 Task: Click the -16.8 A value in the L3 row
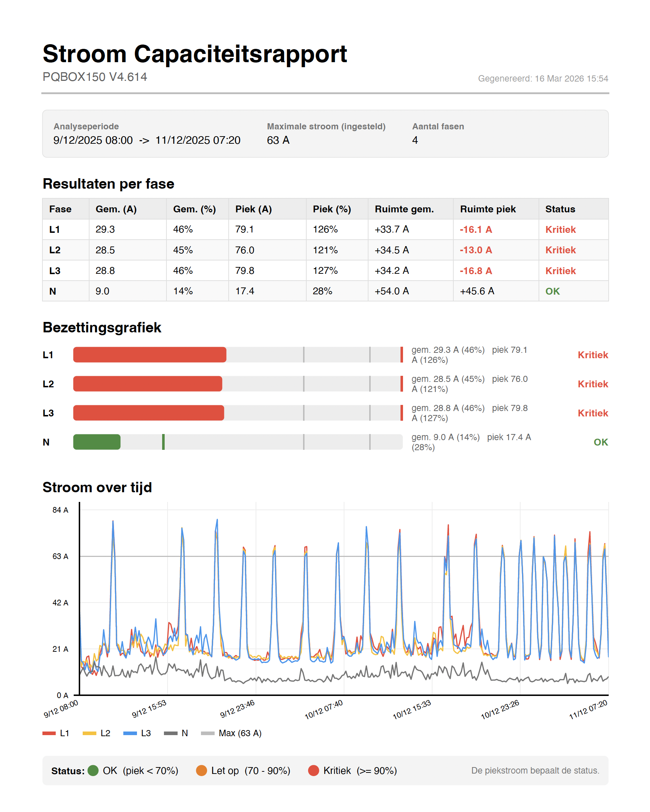tap(476, 271)
